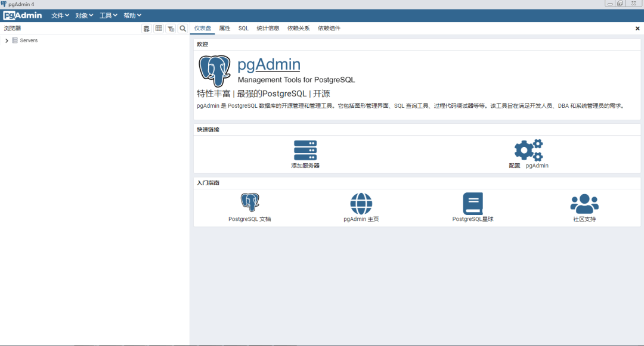The height and width of the screenshot is (346, 644).
Task: Click the large pgAdmin heading text
Action: pos(269,64)
